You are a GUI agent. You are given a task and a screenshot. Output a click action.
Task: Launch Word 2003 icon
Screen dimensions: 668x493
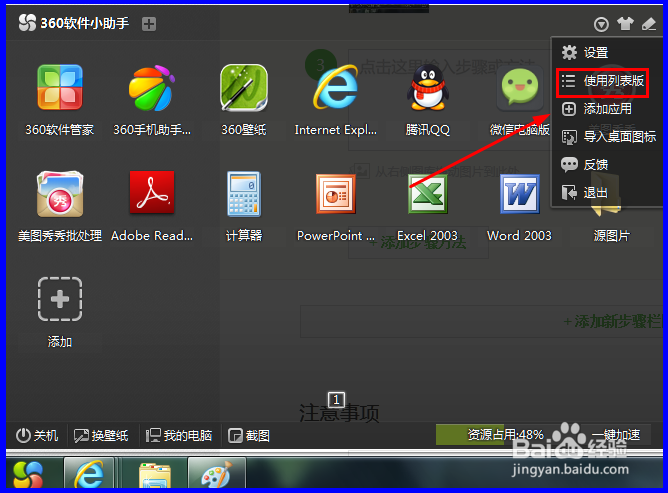[x=520, y=194]
